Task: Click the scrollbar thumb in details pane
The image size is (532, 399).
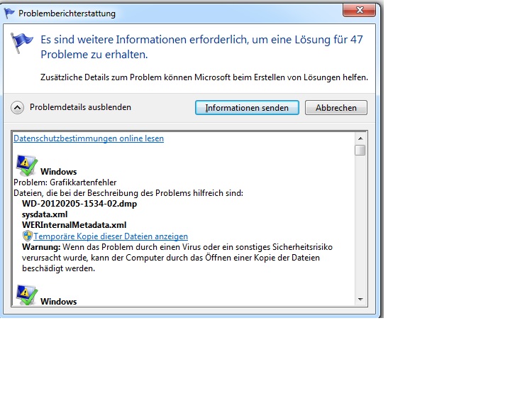Action: click(360, 150)
